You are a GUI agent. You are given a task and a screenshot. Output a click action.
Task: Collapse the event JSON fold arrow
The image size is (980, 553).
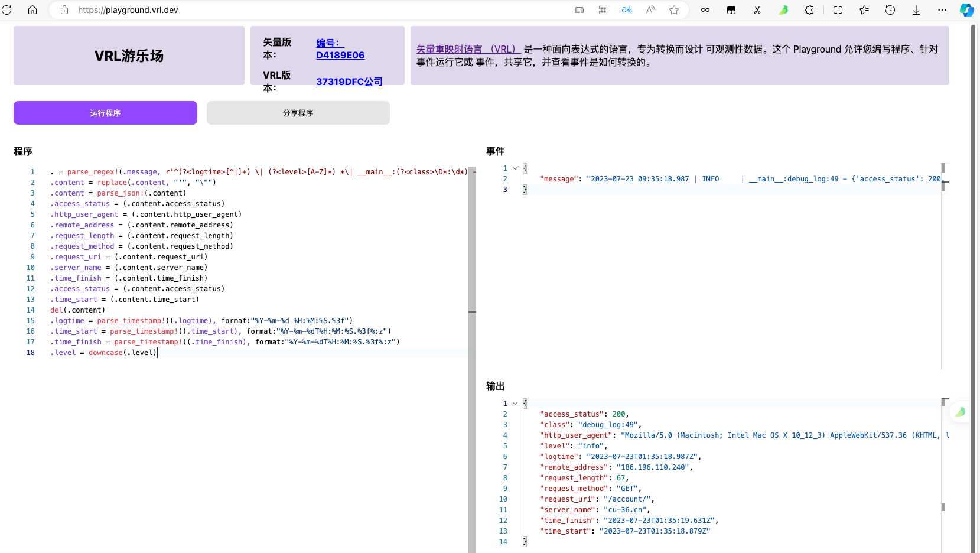point(515,168)
